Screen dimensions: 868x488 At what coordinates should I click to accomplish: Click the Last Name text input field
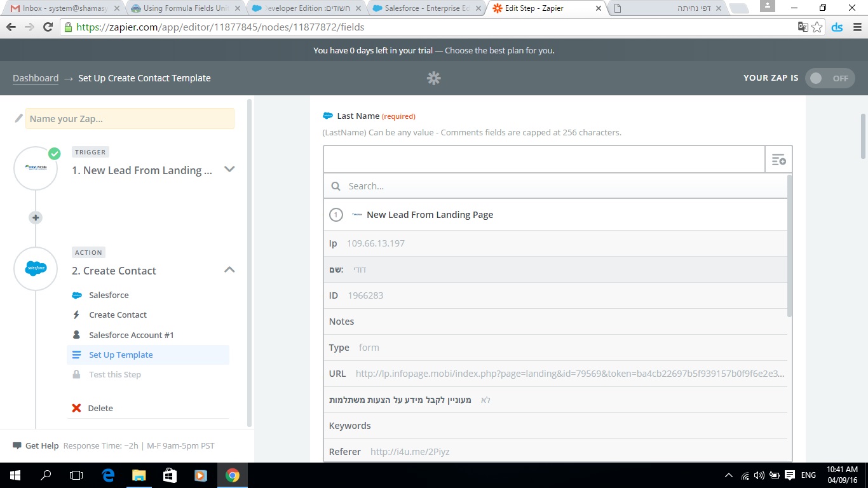point(544,159)
